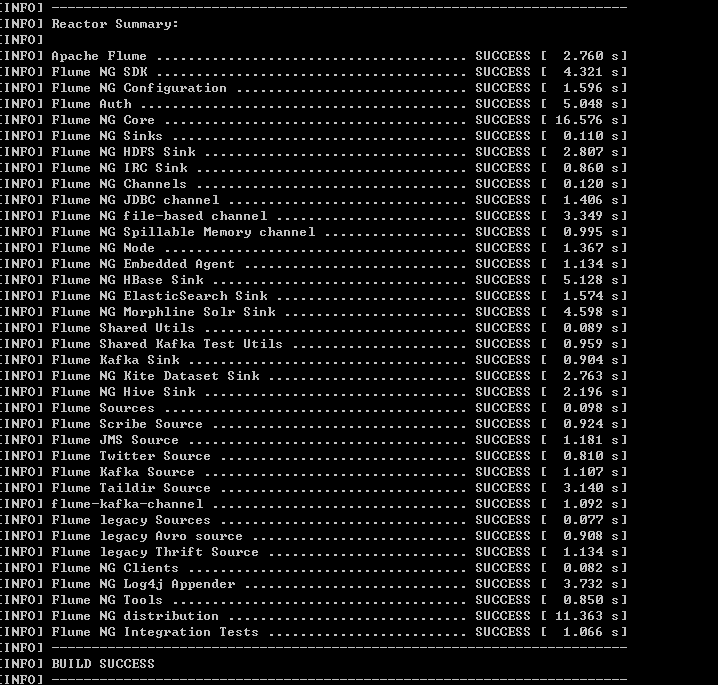Select 'Flume NG Spillable Memory channel' line
Screen dimensions: 718x685
point(314,232)
